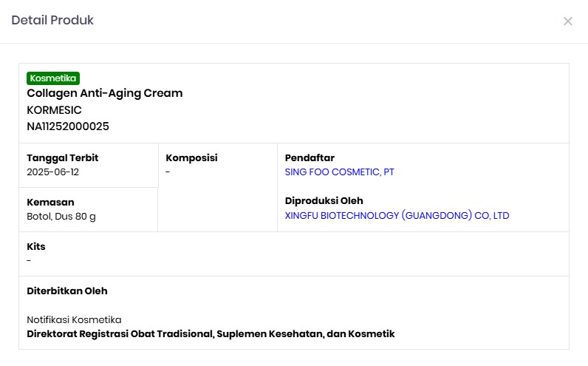
Task: Click the Diproduksi Oleh label
Action: [x=324, y=201]
